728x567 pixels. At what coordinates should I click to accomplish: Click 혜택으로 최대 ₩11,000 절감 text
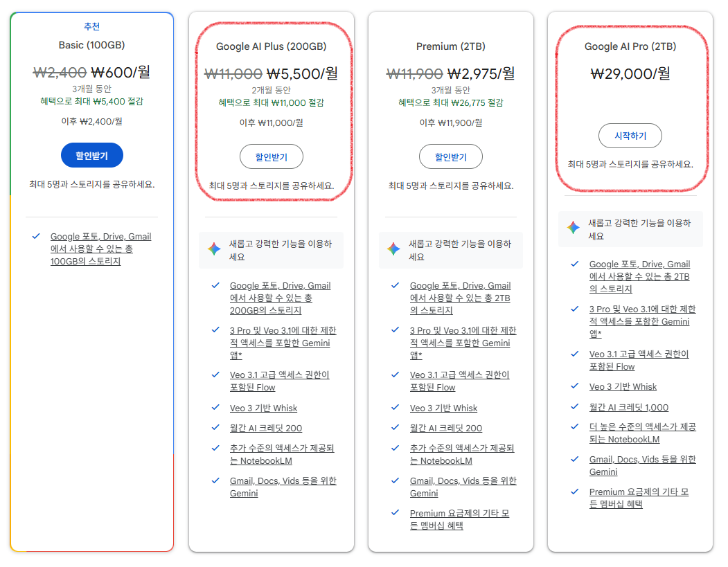pyautogui.click(x=271, y=102)
